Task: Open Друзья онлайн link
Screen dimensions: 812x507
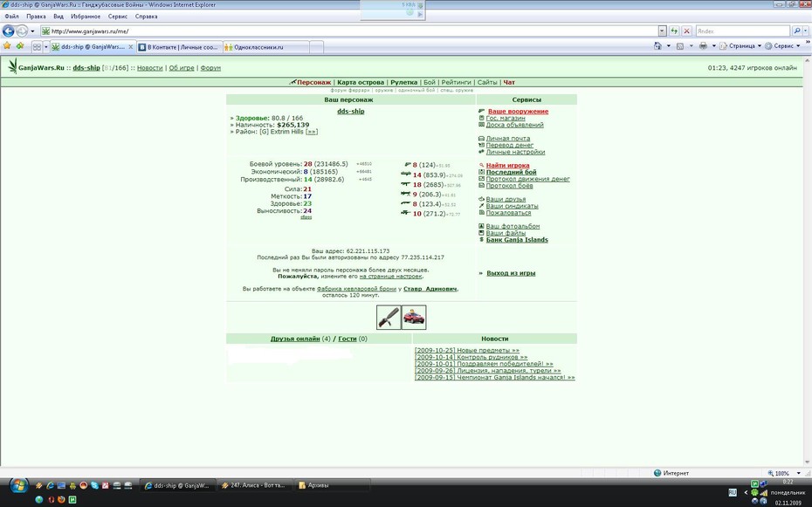Action: pos(294,339)
